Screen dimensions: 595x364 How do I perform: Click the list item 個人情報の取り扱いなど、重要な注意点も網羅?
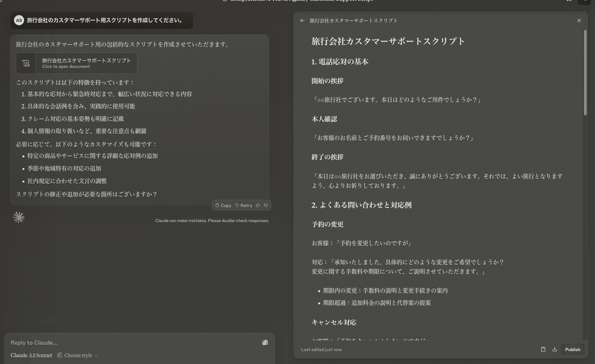(86, 131)
